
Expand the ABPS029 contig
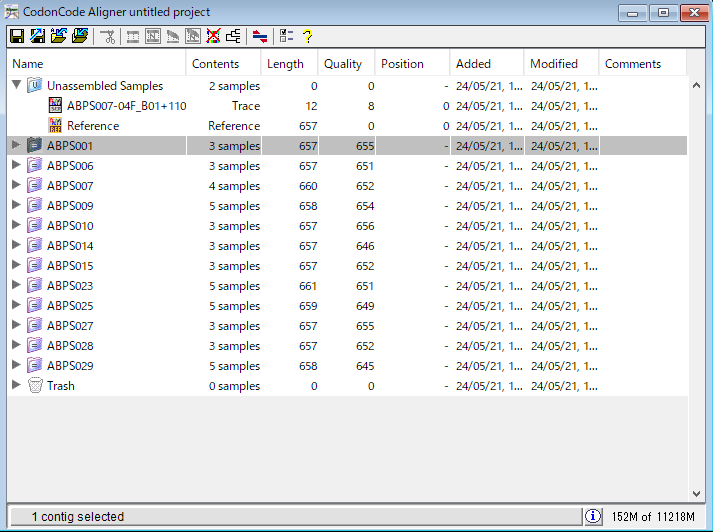pyautogui.click(x=16, y=366)
